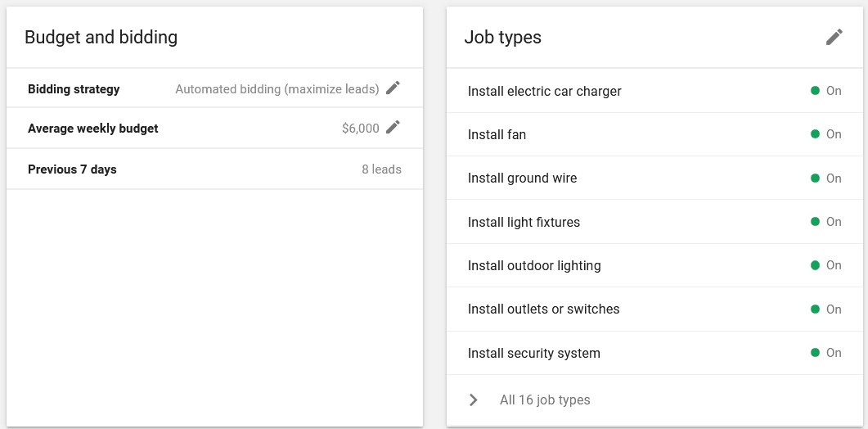Click the Bidding strategy label
This screenshot has height=429, width=868.
pos(74,89)
